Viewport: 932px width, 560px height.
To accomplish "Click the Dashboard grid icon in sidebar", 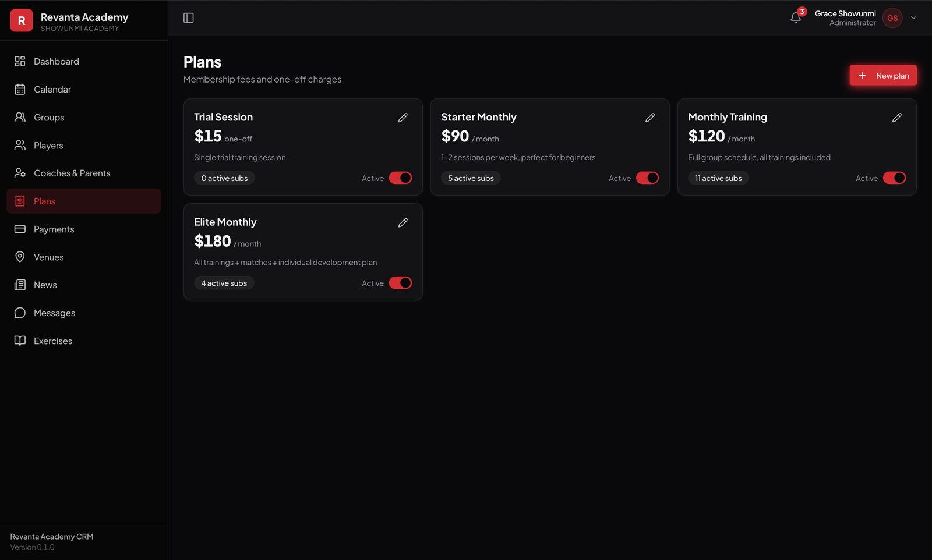I will click(20, 61).
